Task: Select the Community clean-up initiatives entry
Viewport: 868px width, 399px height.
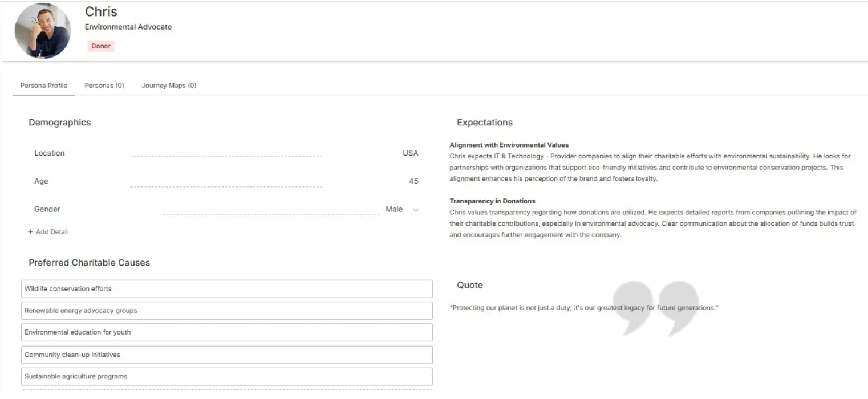Action: [x=226, y=354]
